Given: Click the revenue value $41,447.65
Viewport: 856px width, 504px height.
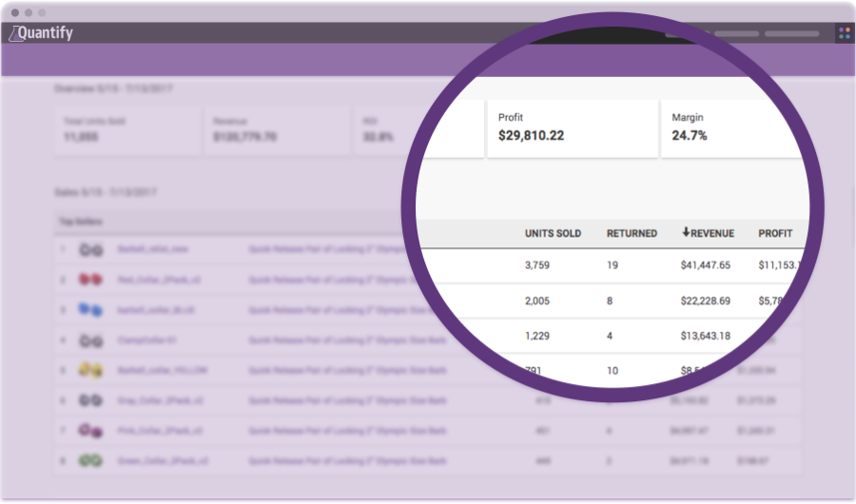Looking at the screenshot, I should point(706,265).
